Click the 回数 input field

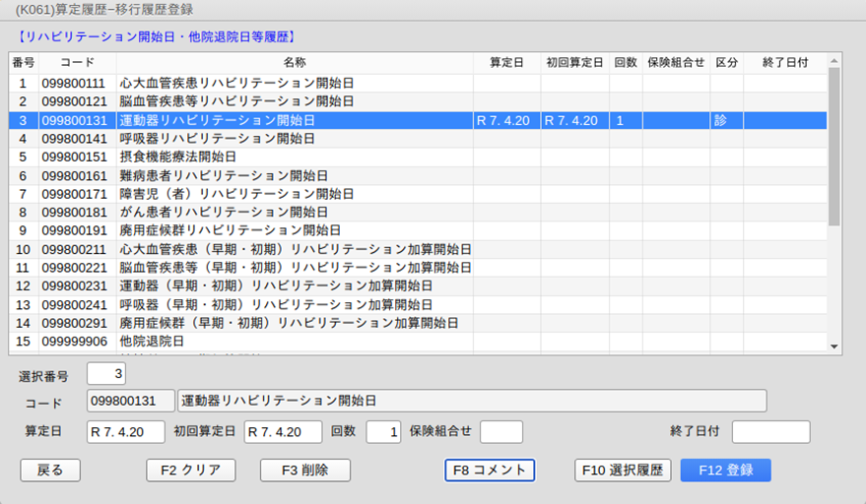(x=383, y=432)
